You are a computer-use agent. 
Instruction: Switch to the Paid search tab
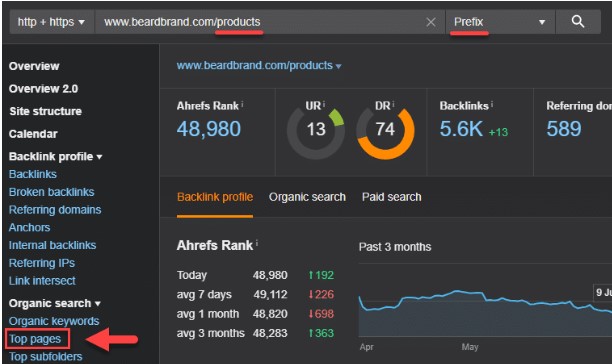pyautogui.click(x=391, y=197)
